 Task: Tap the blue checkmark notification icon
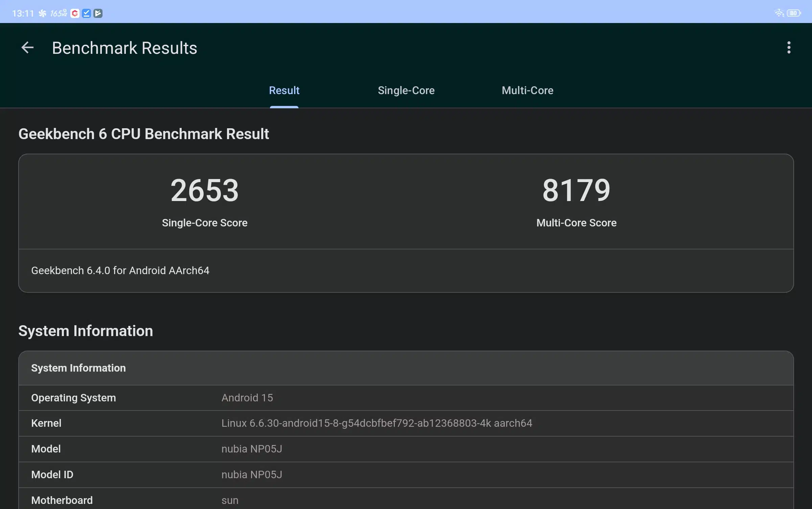point(86,13)
